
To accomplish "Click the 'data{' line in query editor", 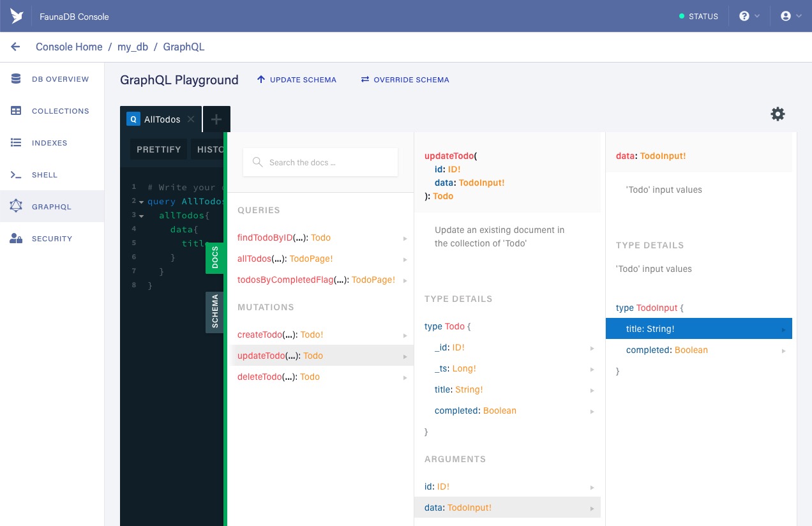I will 185,229.
